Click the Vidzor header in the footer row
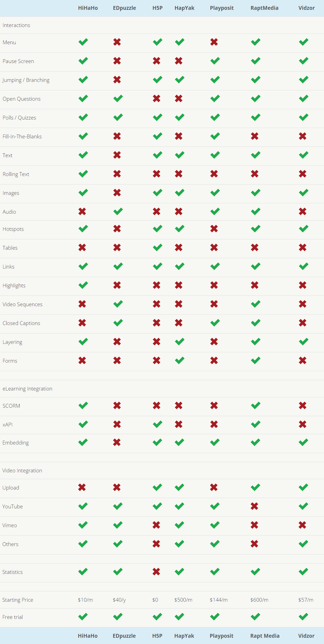This screenshot has height=644, width=324. point(306,636)
